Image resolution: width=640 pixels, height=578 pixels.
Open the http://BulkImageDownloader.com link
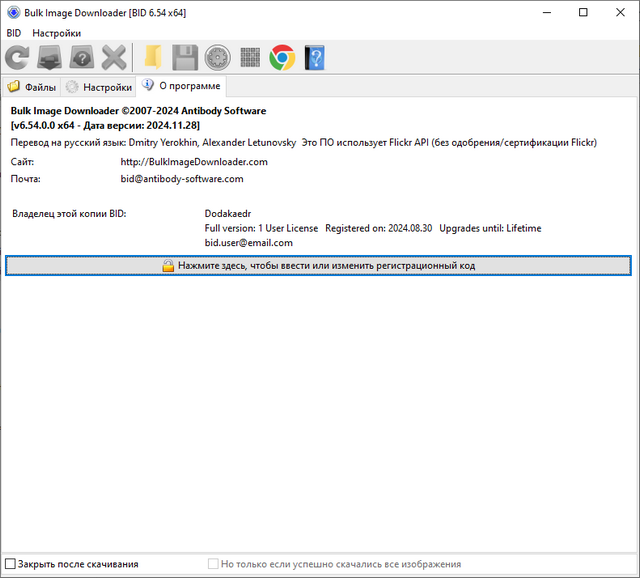194,162
